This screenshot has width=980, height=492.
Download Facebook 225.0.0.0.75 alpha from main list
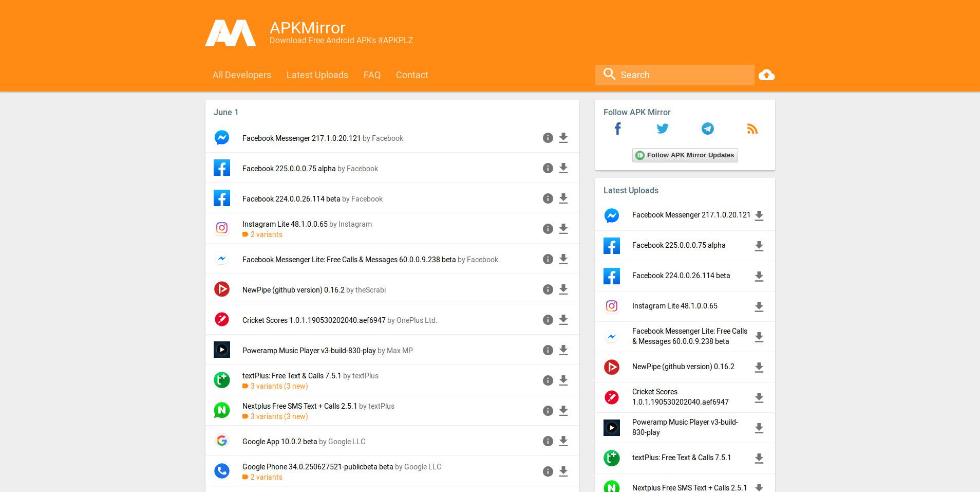pyautogui.click(x=563, y=168)
